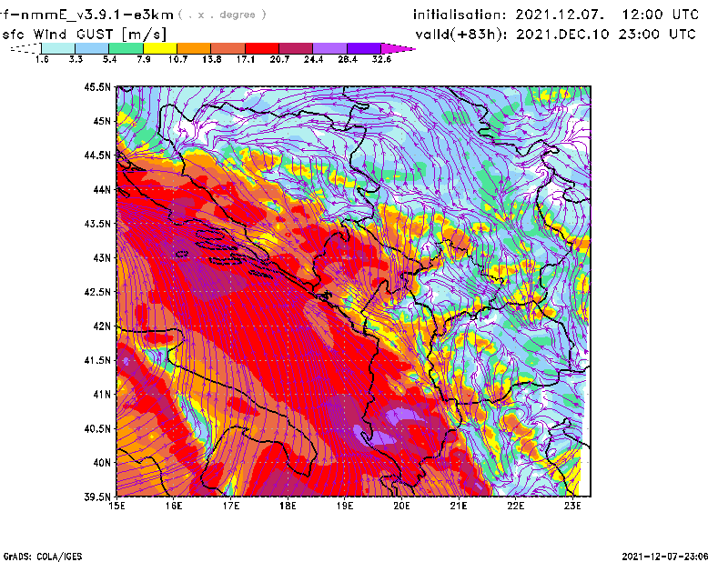Viewport: 728px width, 562px height.
Task: Click the '23E' longitude label
Action: tap(572, 506)
